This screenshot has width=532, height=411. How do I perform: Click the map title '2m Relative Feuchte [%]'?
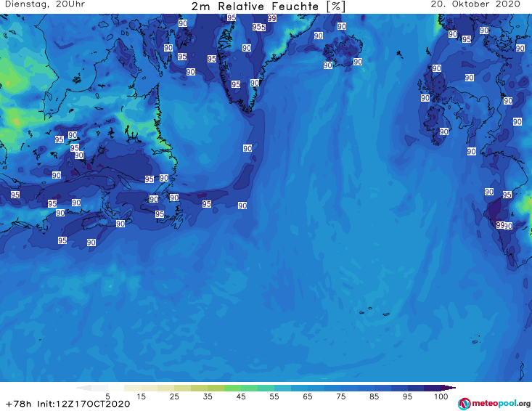click(x=268, y=7)
